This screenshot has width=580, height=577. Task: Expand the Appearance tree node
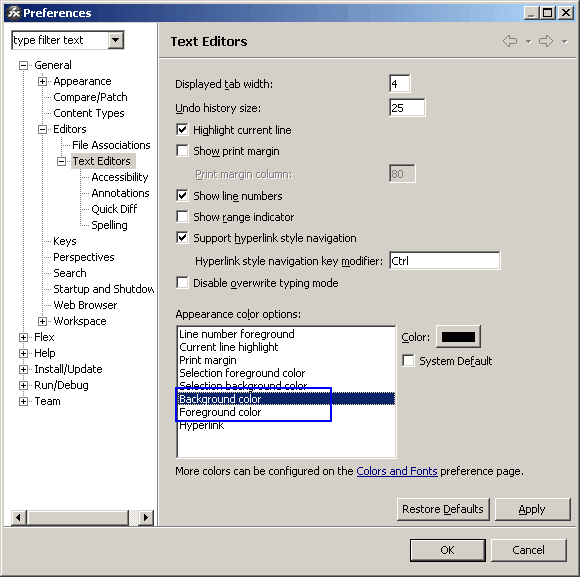click(x=43, y=81)
